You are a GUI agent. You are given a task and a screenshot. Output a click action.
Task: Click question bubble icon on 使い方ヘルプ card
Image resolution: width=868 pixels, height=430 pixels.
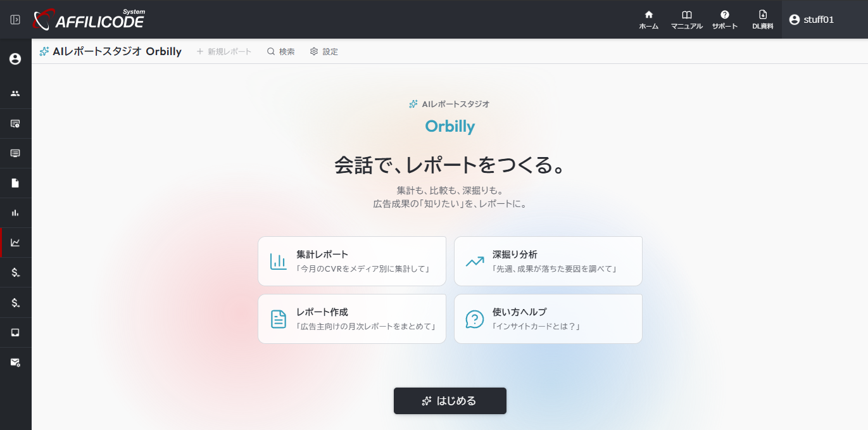[x=475, y=319]
